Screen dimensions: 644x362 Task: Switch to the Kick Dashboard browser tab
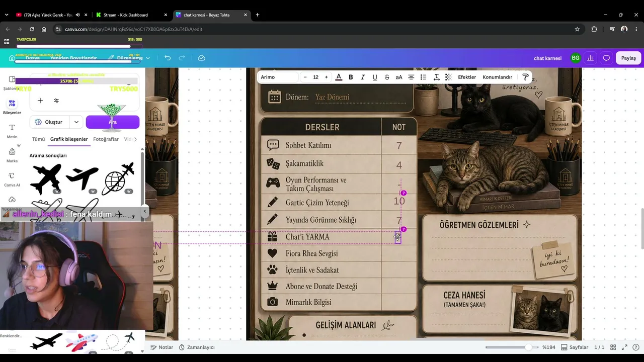click(132, 15)
